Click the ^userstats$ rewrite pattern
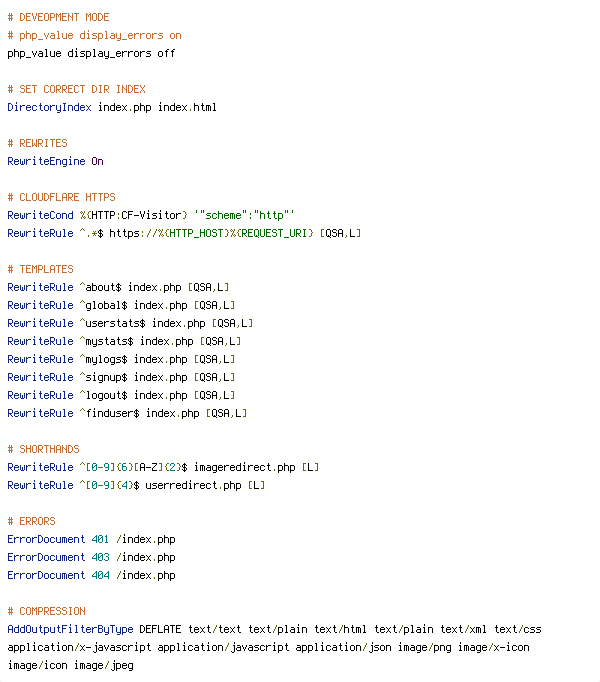 [112, 324]
